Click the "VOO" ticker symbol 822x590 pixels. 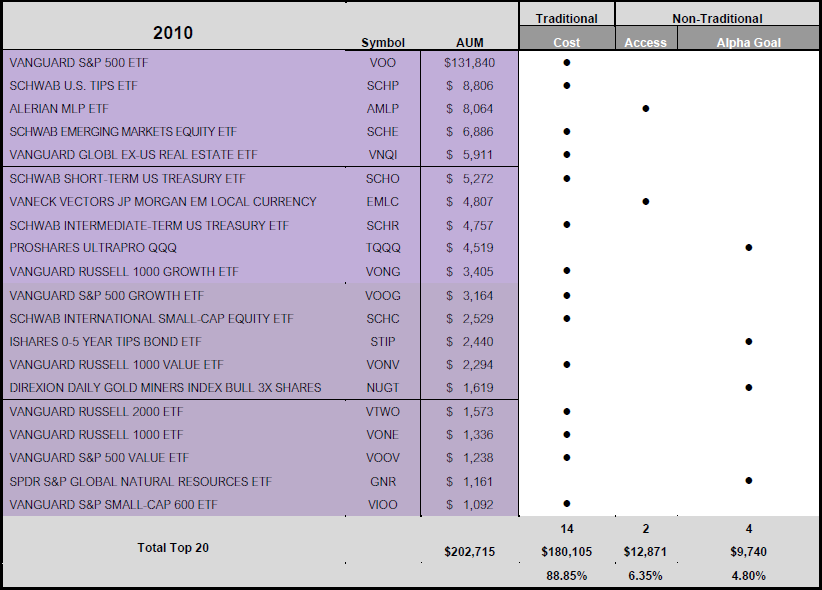click(x=383, y=63)
